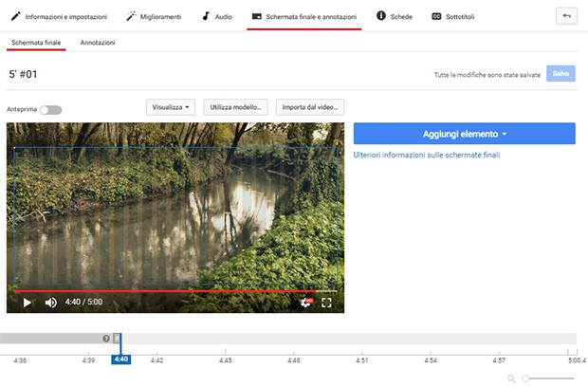The width and height of the screenshot is (588, 387).
Task: Click the pencil icon of Informazioni tab
Action: click(15, 16)
